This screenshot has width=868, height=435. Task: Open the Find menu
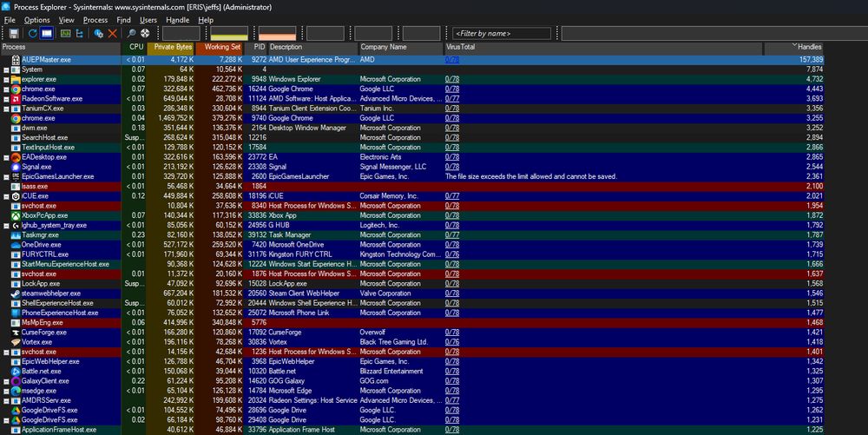[123, 20]
